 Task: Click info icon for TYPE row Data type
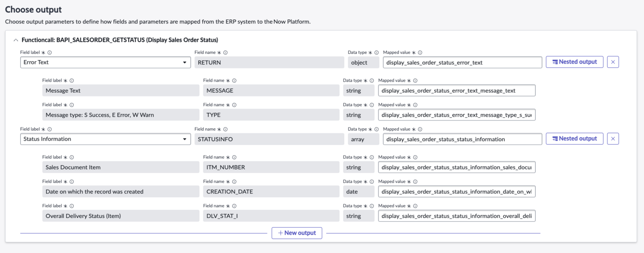tap(372, 105)
